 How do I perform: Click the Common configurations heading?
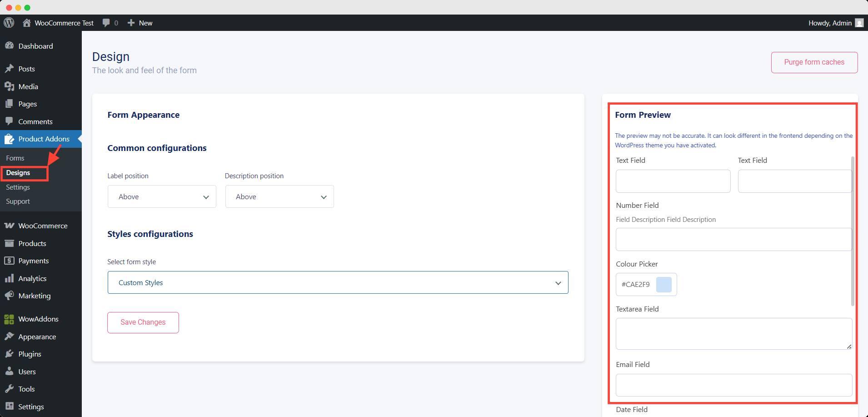coord(157,148)
